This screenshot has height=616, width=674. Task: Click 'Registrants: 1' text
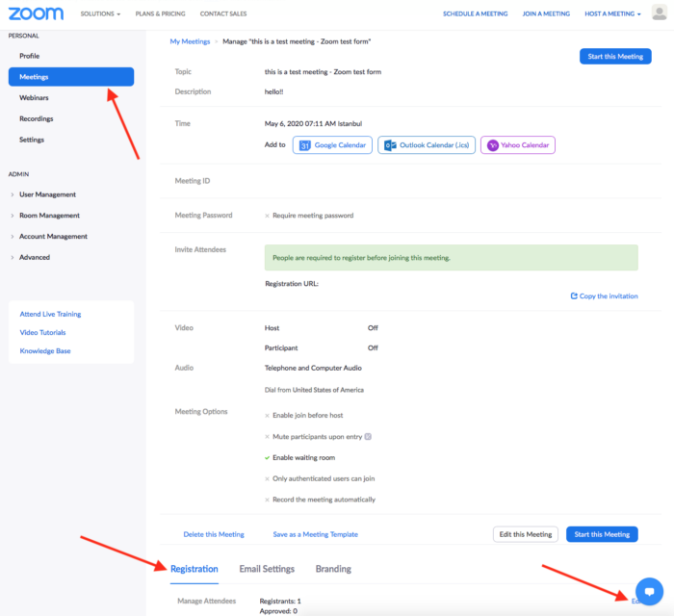click(280, 601)
